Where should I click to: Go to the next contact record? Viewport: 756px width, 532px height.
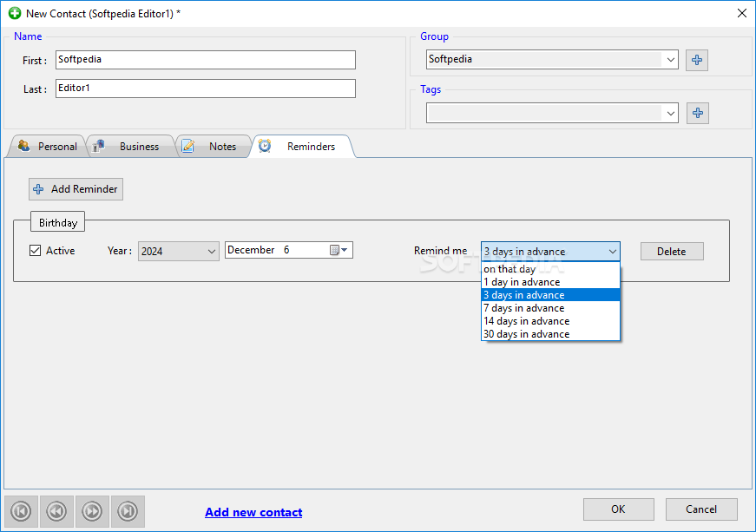click(x=92, y=511)
